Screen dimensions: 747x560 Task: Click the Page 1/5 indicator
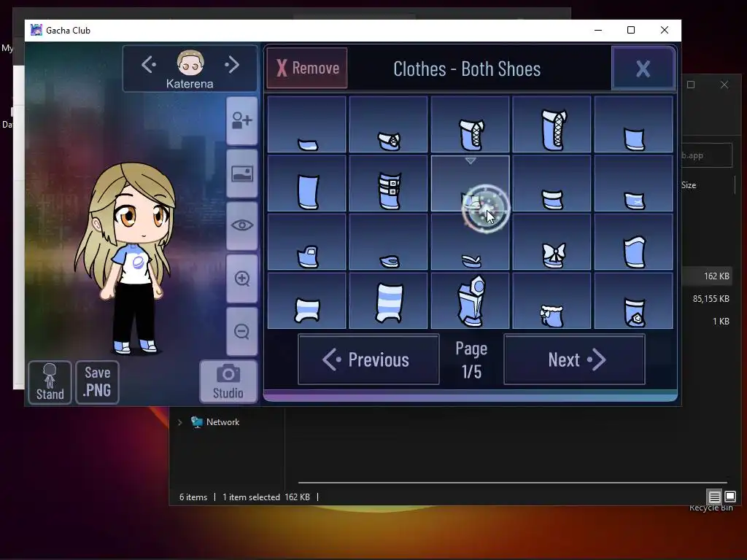[471, 360]
